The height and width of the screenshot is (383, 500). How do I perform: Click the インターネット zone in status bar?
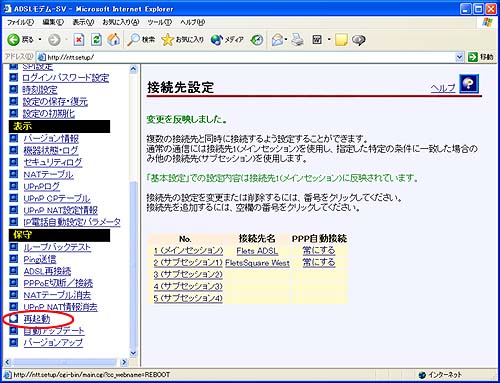point(440,375)
